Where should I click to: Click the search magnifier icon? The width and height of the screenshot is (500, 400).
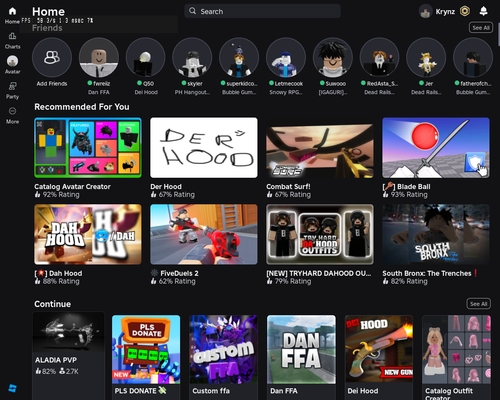pyautogui.click(x=192, y=11)
